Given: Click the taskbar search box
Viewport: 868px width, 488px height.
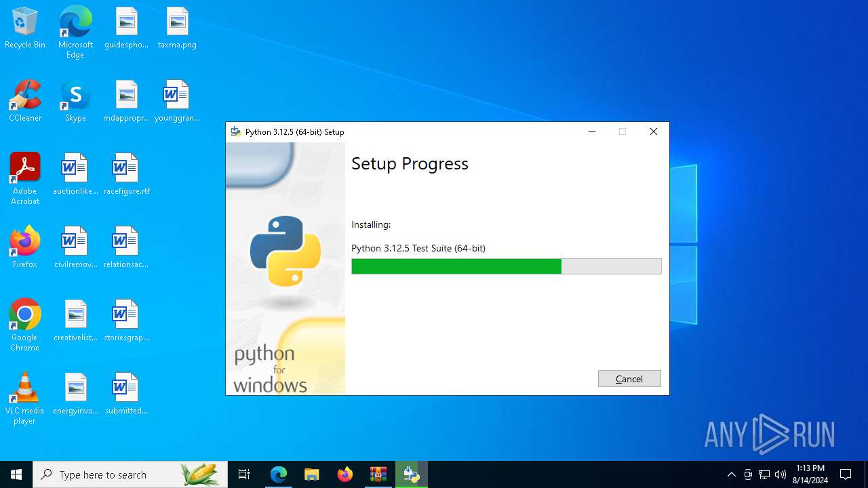Looking at the screenshot, I should pos(130,474).
